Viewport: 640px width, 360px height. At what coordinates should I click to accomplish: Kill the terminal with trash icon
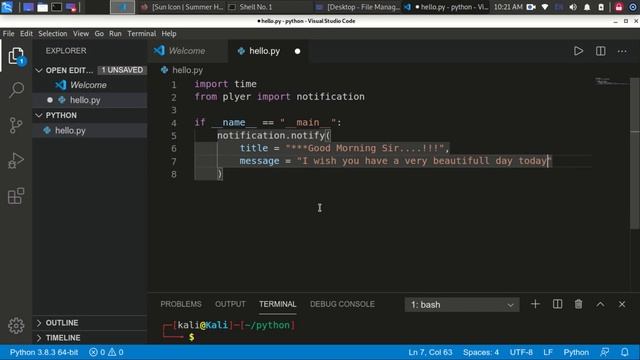point(578,304)
